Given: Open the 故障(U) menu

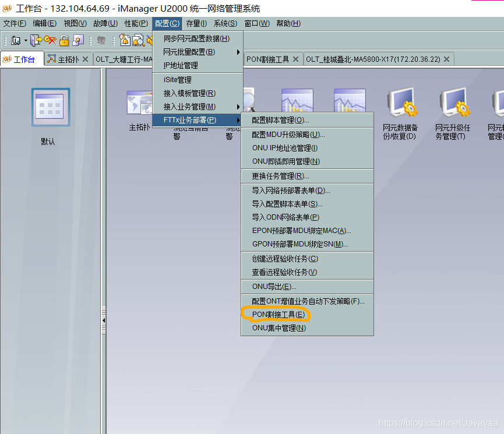Looking at the screenshot, I should point(105,23).
